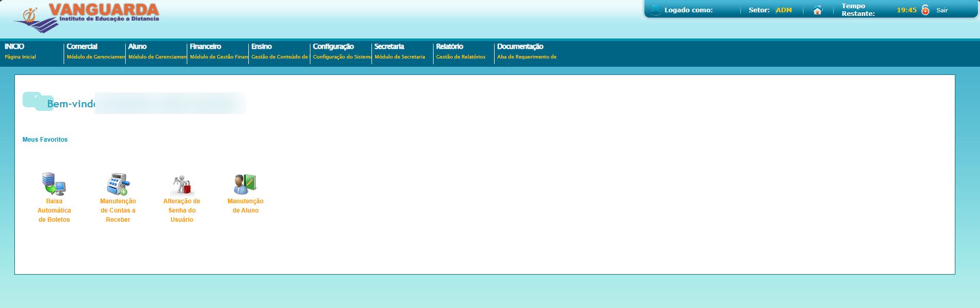This screenshot has width=980, height=308.
Task: Click the Meus Favoritos heading
Action: (x=45, y=140)
